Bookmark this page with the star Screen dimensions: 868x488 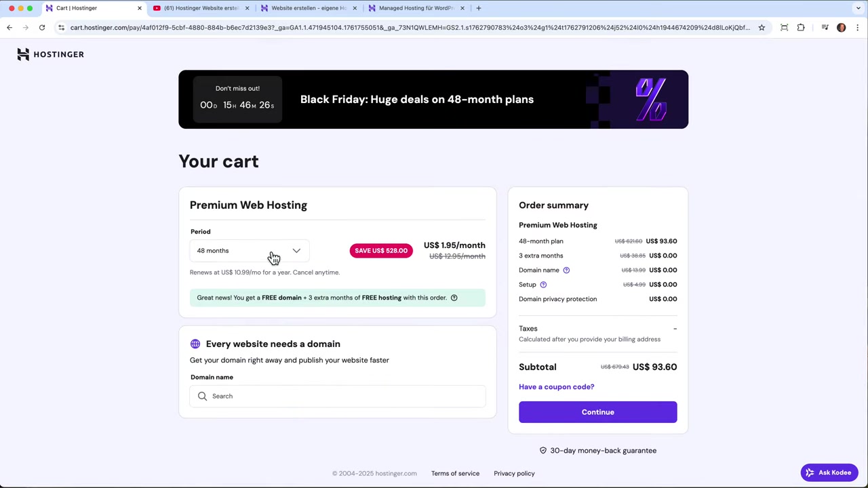click(762, 28)
